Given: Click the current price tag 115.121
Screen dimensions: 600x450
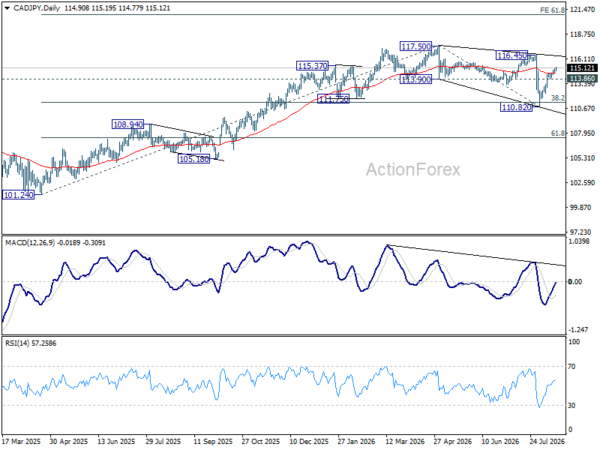Looking at the screenshot, I should coord(582,68).
